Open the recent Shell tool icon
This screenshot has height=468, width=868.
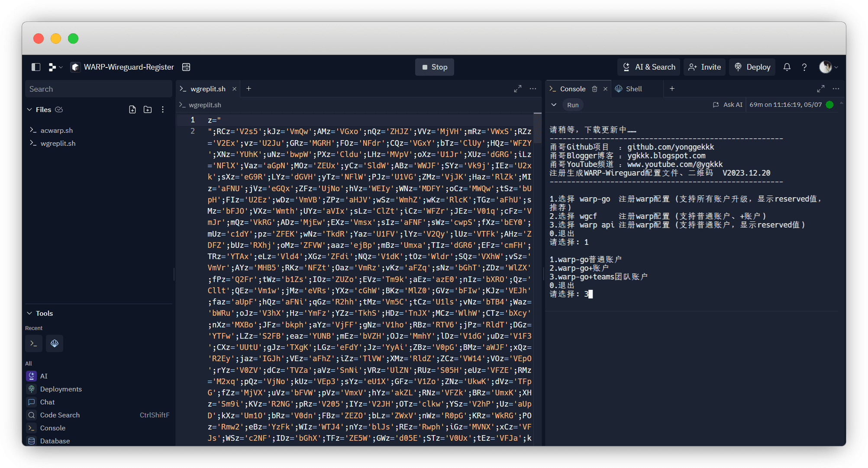55,343
